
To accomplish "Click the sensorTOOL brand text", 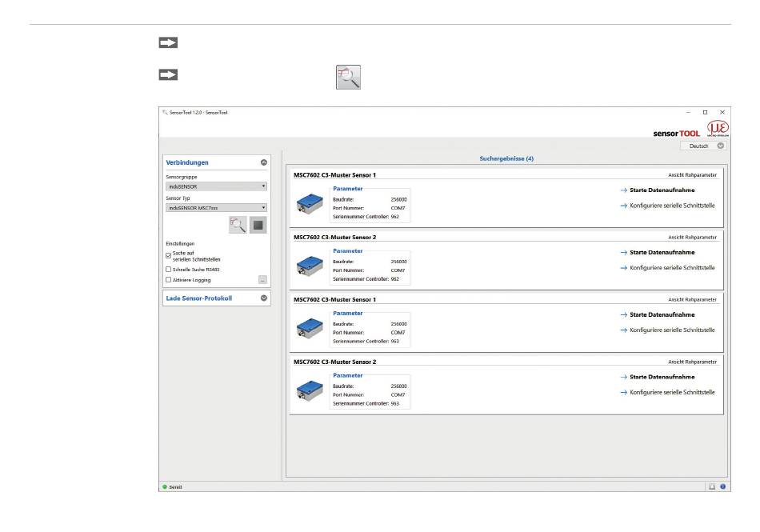I will pos(676,134).
